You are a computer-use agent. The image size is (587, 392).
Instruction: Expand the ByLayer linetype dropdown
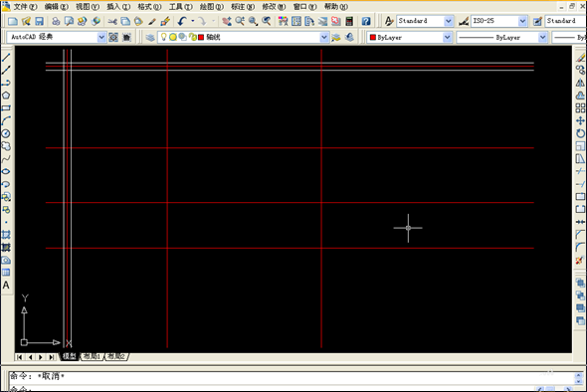pos(542,37)
